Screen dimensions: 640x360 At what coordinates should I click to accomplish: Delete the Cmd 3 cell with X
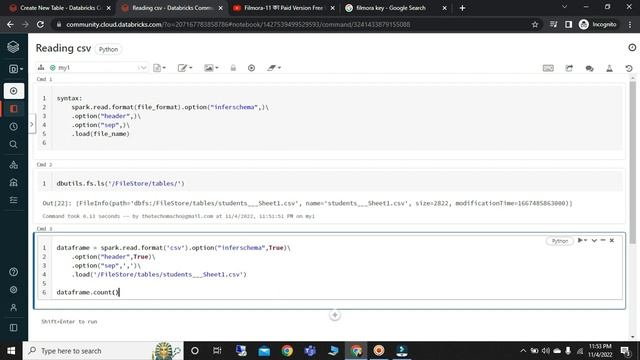pyautogui.click(x=612, y=240)
